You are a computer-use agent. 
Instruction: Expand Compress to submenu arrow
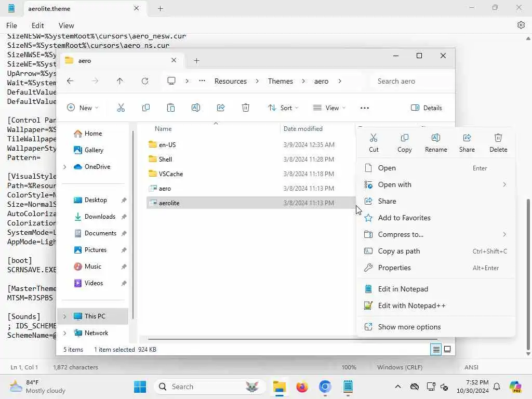tap(504, 234)
